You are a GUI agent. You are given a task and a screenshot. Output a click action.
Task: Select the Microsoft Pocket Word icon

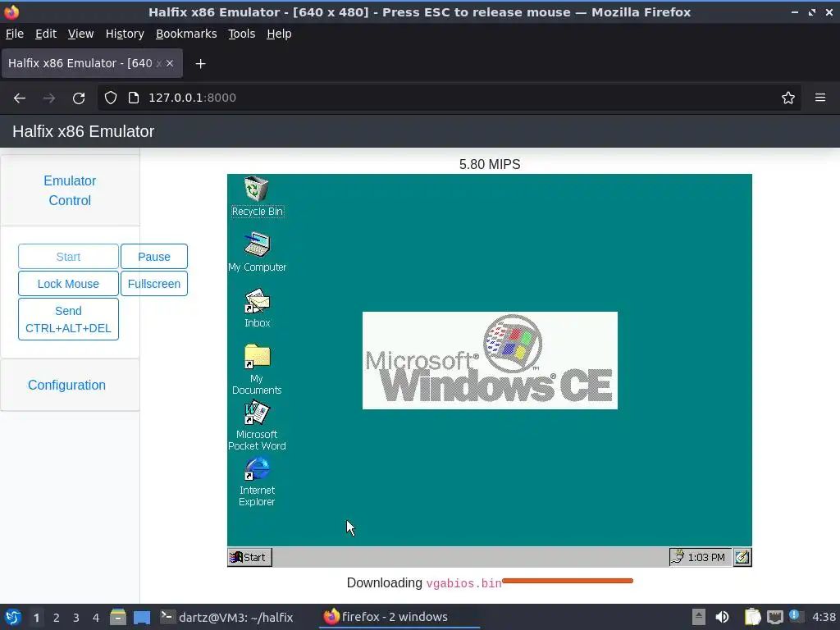[257, 427]
